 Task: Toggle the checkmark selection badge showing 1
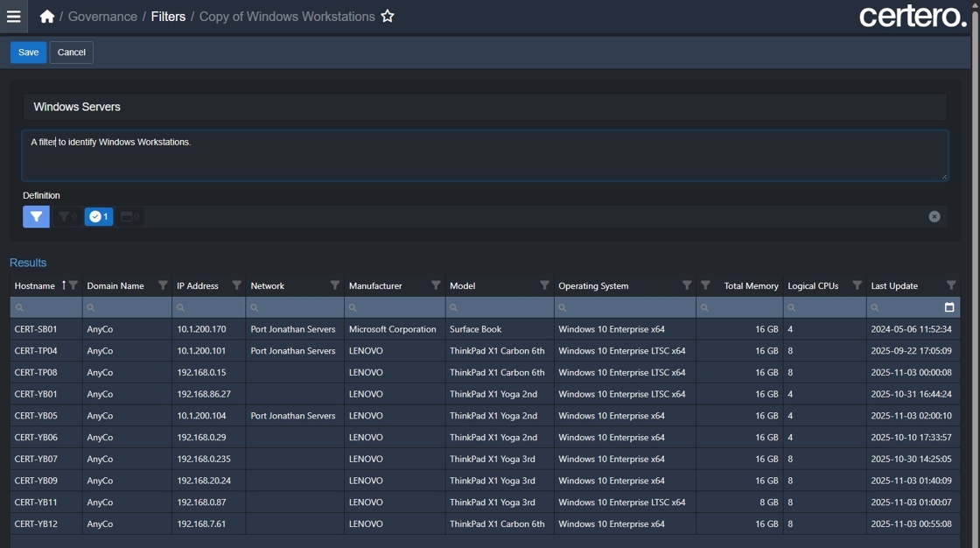click(99, 216)
